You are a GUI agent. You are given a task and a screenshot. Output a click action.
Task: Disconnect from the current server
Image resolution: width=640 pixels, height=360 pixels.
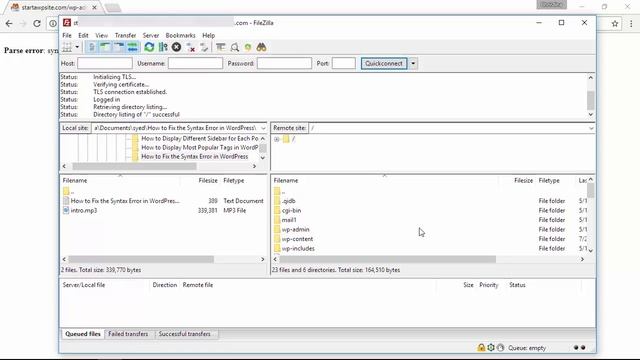[190, 47]
